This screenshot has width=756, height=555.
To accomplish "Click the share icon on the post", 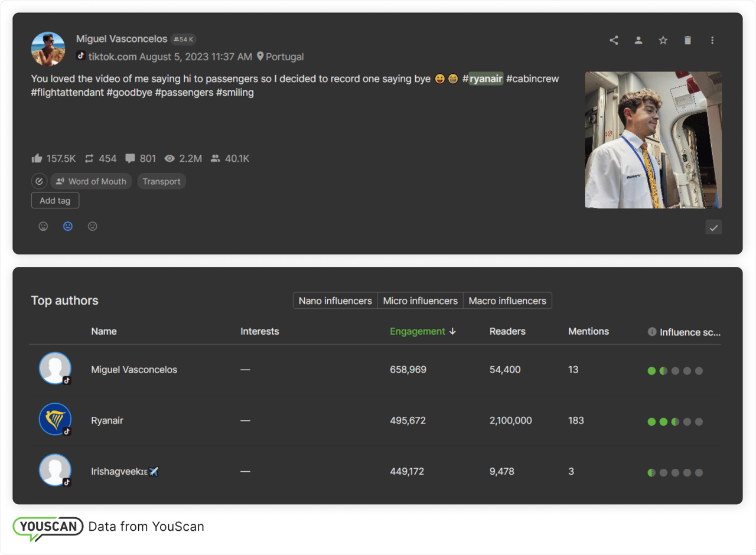I will [x=614, y=40].
